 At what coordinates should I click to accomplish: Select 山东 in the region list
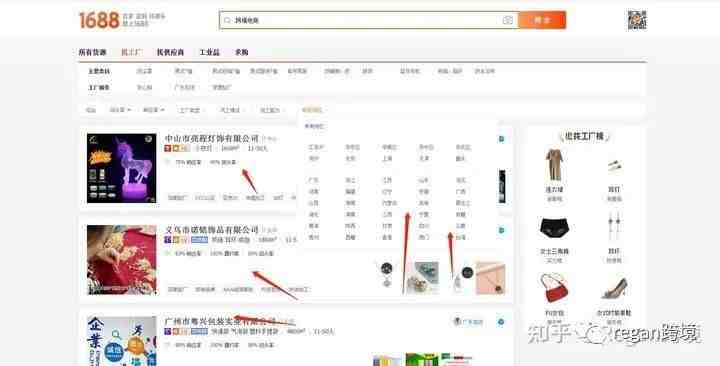pyautogui.click(x=424, y=180)
